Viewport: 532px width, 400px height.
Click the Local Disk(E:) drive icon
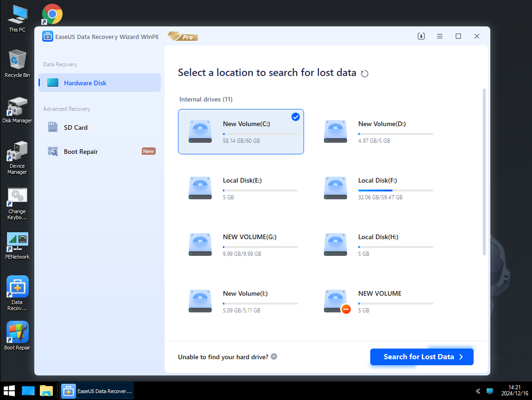tap(200, 188)
